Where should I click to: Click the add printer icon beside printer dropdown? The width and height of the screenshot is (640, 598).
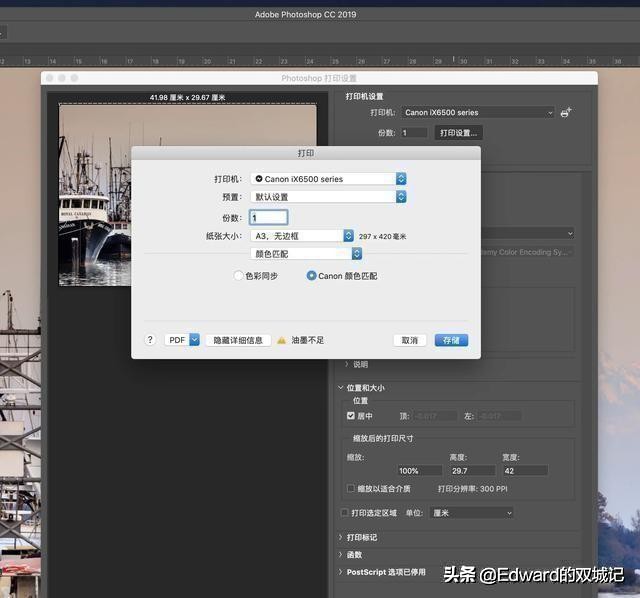[x=567, y=113]
